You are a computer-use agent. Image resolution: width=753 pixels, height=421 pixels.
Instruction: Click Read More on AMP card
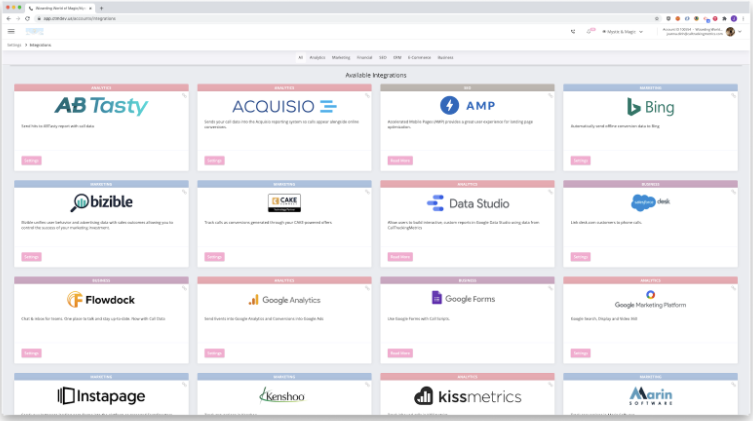click(399, 160)
